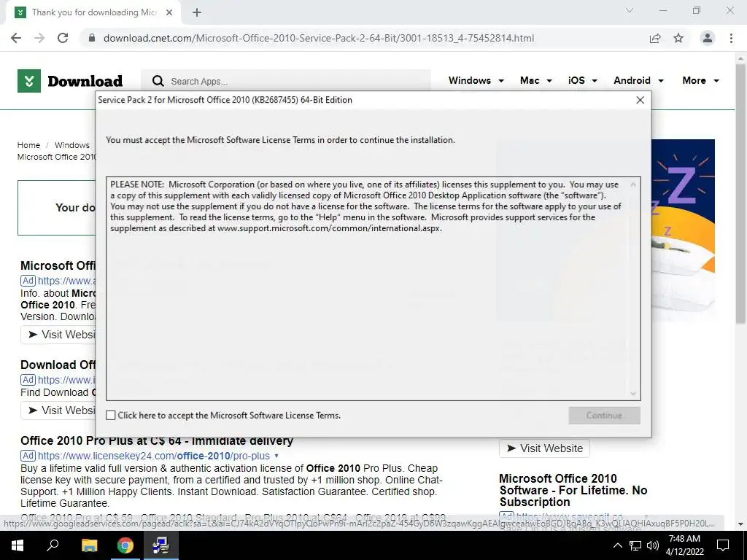Open File Explorer from taskbar
The width and height of the screenshot is (747, 560).
[x=89, y=545]
